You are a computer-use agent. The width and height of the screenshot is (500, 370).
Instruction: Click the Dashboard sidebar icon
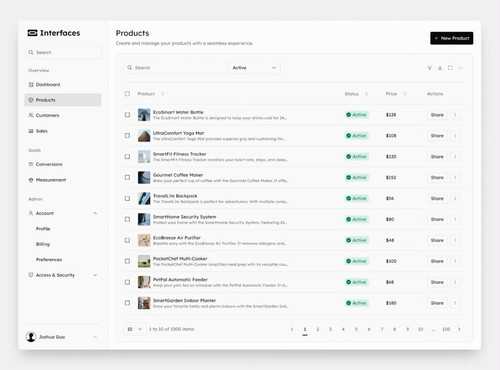31,85
